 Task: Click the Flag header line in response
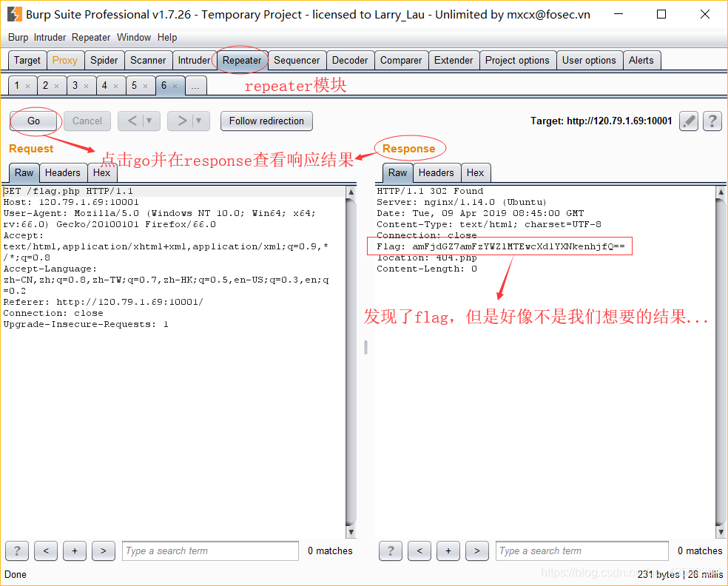point(500,246)
